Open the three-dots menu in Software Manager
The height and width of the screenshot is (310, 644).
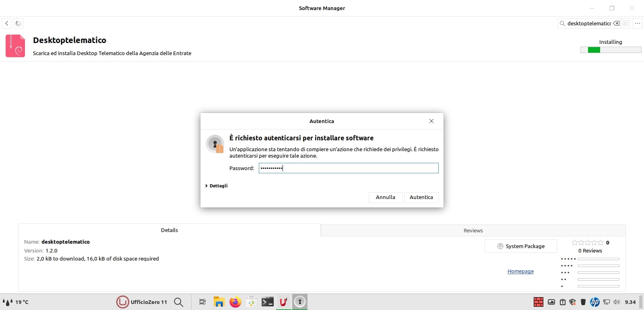[638, 23]
